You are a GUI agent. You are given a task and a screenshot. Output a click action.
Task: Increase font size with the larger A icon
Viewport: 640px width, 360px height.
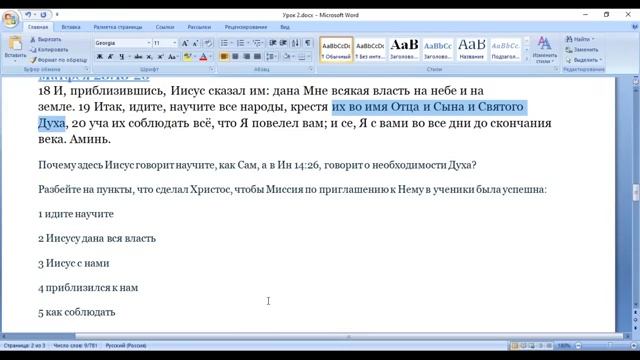(185, 43)
